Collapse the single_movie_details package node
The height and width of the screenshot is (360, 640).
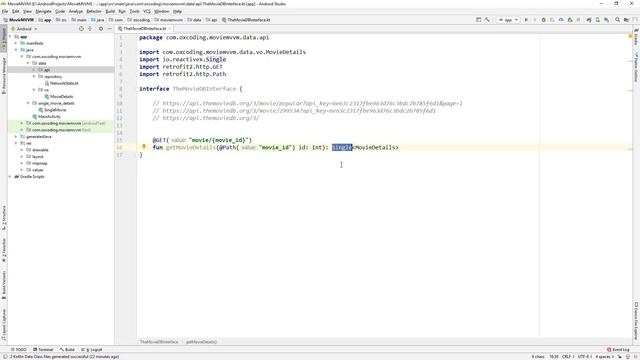coord(28,103)
